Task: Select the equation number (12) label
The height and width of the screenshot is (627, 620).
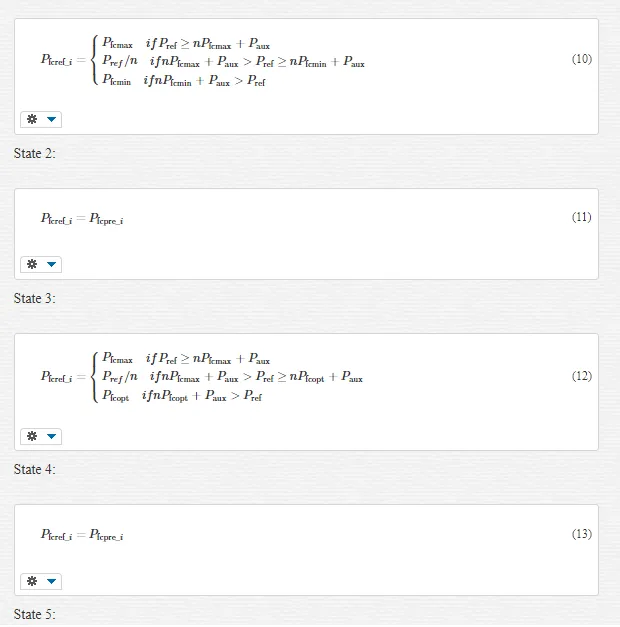Action: (x=582, y=376)
